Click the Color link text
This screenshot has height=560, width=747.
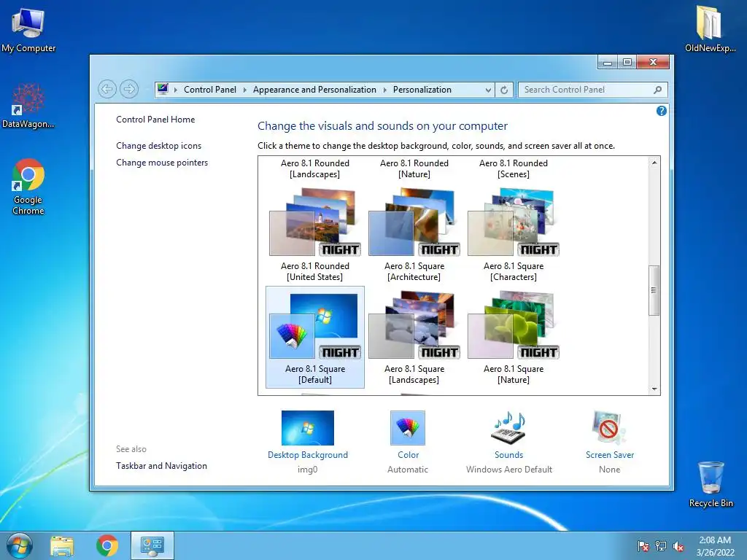click(x=409, y=455)
